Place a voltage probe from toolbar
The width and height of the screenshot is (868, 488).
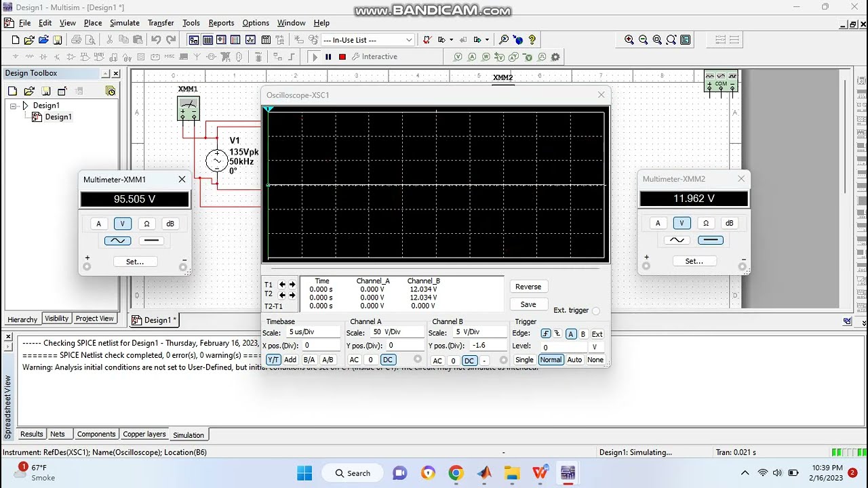[459, 57]
